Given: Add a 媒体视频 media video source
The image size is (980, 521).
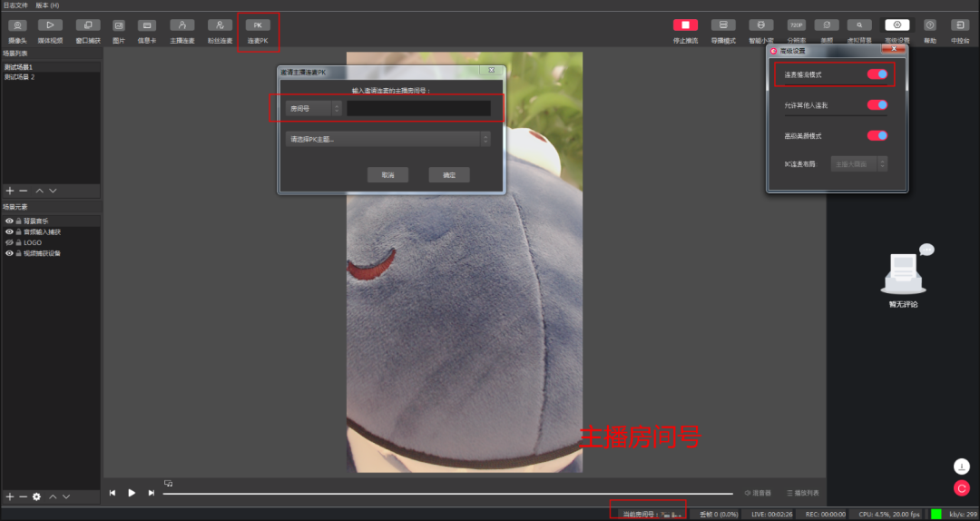Looking at the screenshot, I should coord(50,25).
